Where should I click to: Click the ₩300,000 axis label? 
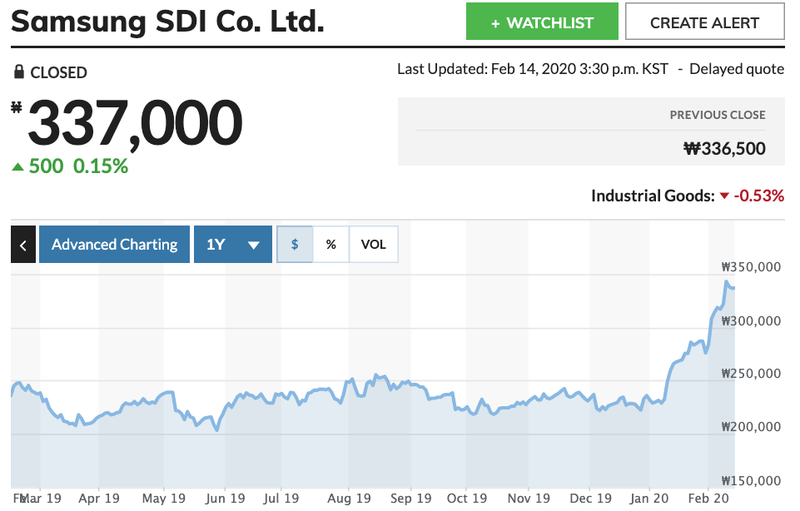(751, 321)
